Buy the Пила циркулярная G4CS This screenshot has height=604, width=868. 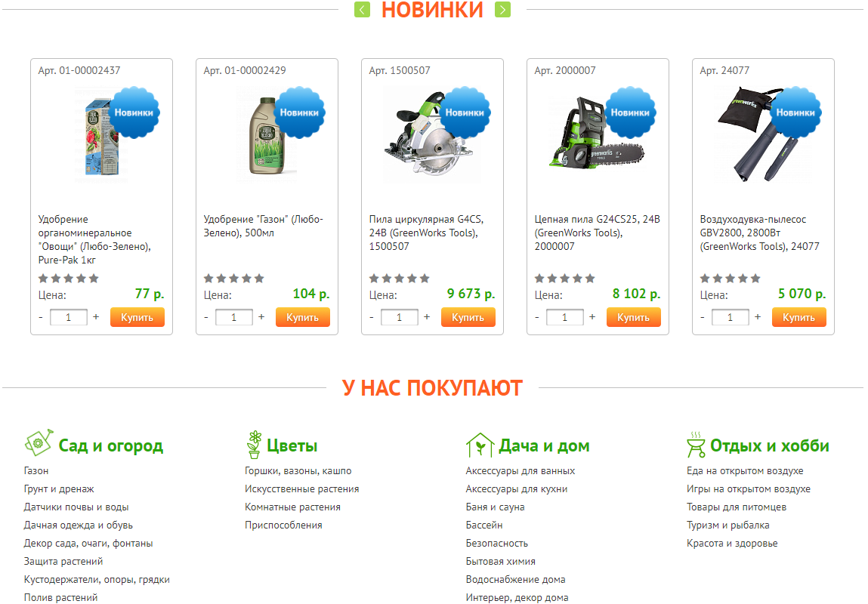coord(468,318)
